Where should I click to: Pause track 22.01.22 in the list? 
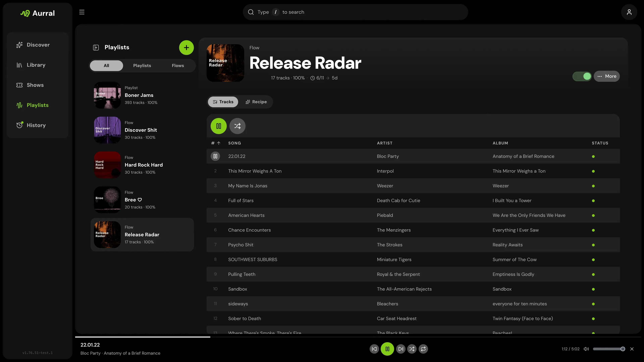point(215,156)
